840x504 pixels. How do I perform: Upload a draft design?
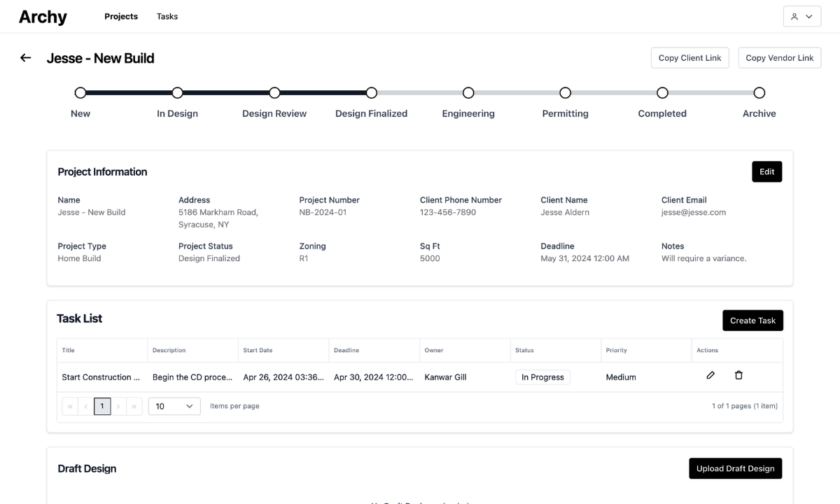(736, 469)
